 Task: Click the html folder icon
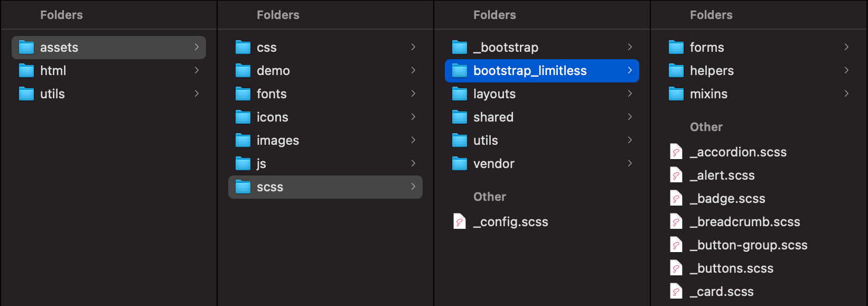click(26, 71)
